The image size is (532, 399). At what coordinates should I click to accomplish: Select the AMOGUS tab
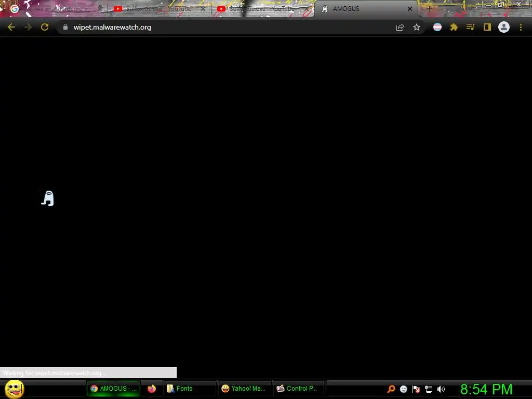point(366,9)
